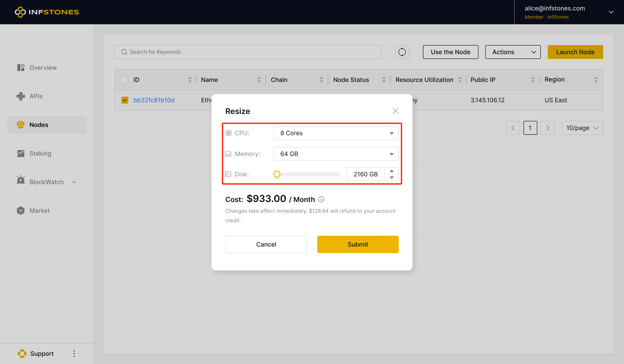
Task: Close the Resize dialog with X icon
Action: 395,111
